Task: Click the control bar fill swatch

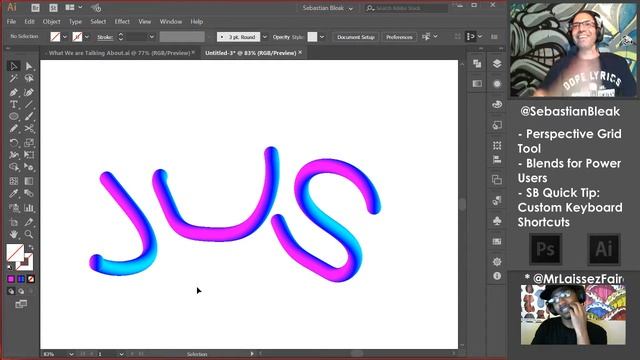Action: click(55, 37)
